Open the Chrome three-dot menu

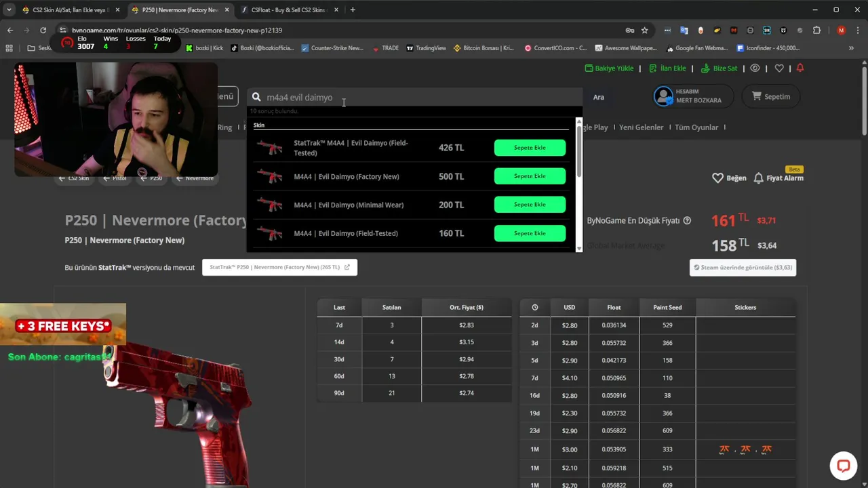(x=856, y=30)
